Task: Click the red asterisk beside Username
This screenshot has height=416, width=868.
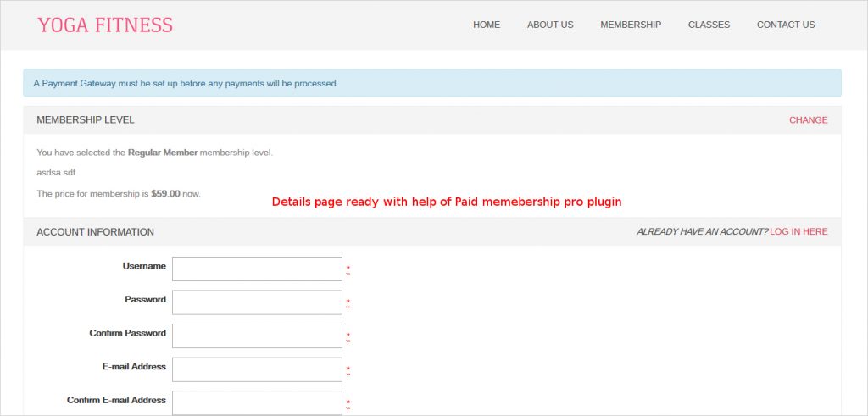Action: coord(348,269)
